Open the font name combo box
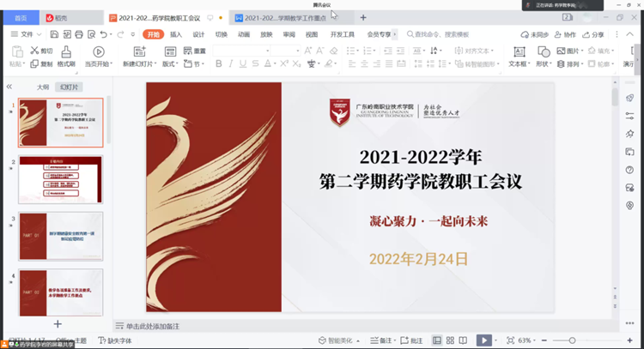 241,51
